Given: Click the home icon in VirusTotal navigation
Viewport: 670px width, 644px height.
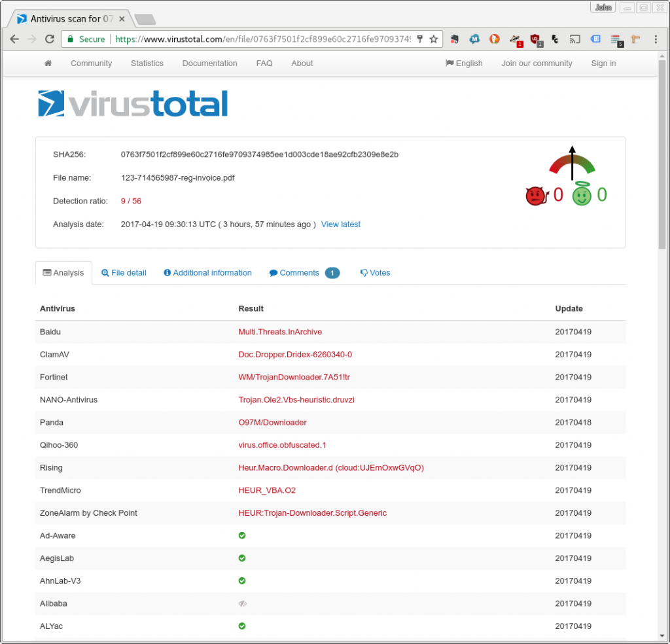Looking at the screenshot, I should (48, 63).
